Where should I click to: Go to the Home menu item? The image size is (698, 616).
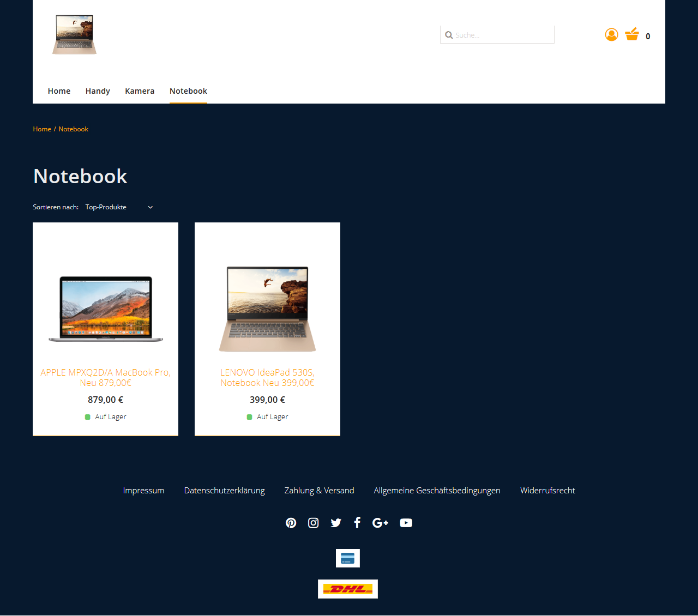59,91
